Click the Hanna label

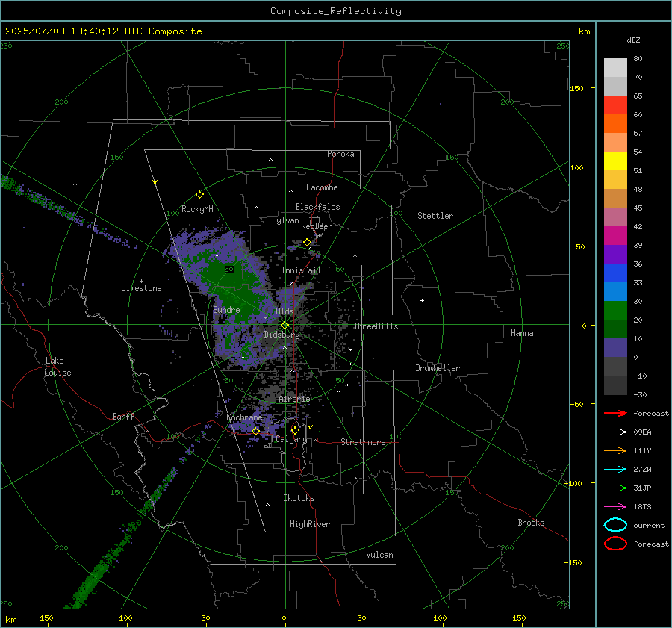[522, 333]
